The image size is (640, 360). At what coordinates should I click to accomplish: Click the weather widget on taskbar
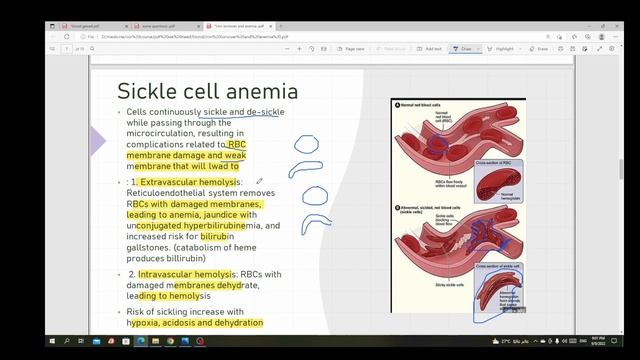coord(511,341)
